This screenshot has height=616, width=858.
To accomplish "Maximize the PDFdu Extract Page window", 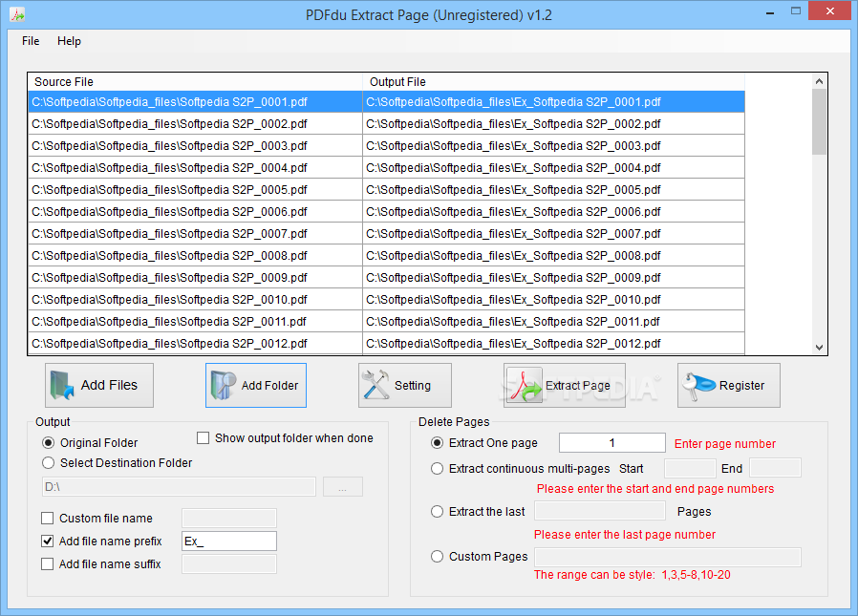I will point(796,11).
